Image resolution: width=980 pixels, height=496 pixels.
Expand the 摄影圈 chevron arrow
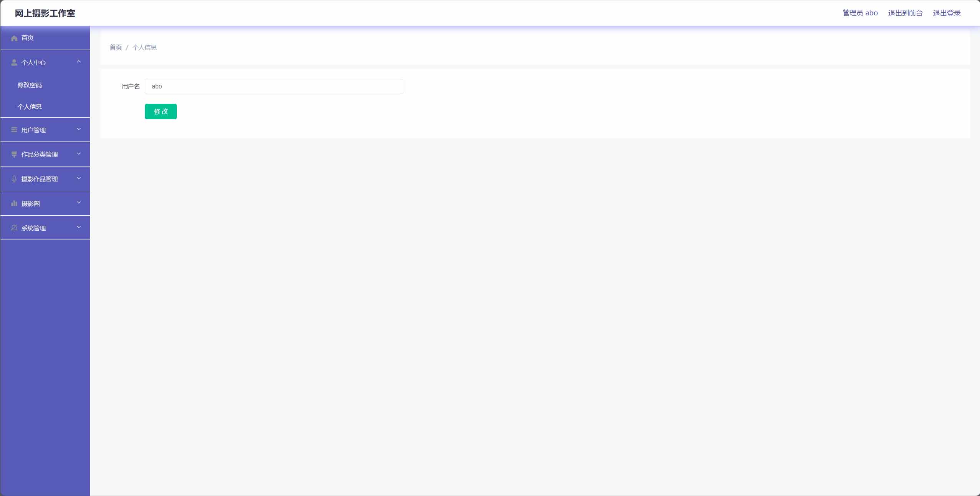(x=79, y=203)
